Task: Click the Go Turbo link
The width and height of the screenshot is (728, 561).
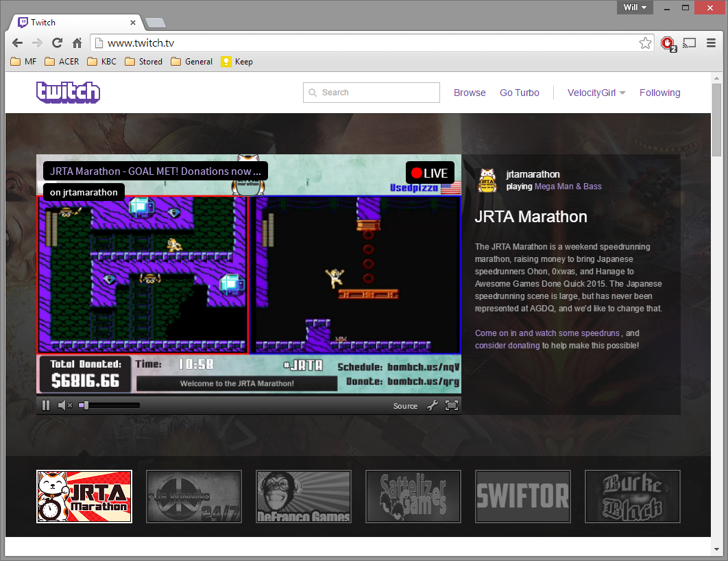Action: [519, 93]
